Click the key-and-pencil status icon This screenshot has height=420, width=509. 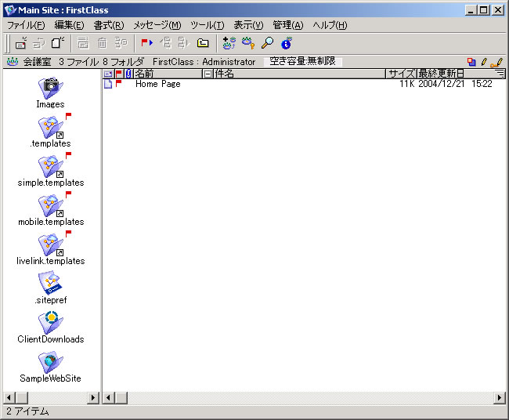tap(497, 62)
